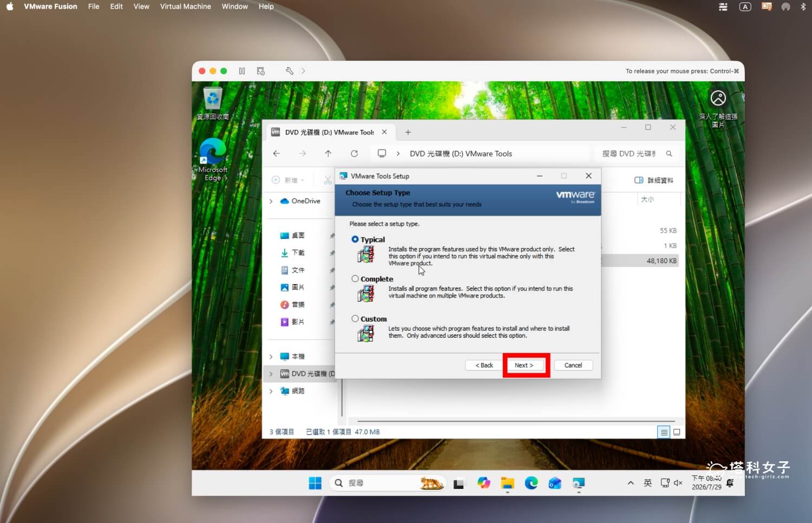
Task: Open the 新增 dropdown in Explorer toolbar
Action: (288, 180)
